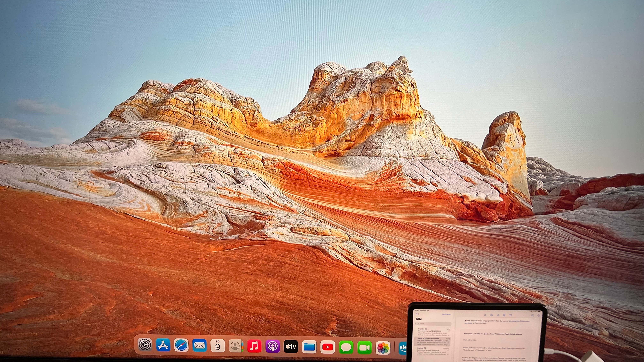Launch the Apple TV app
644x362 pixels.
291,347
